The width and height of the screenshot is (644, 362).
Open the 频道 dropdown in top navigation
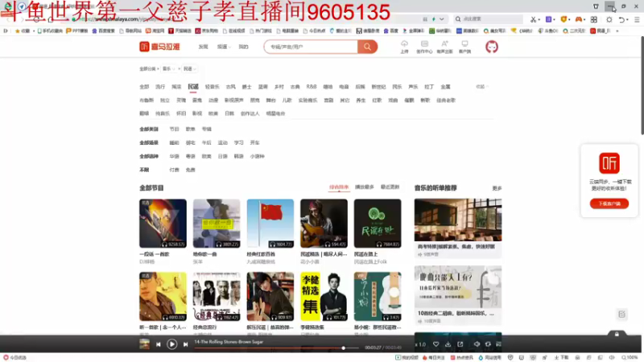point(224,47)
